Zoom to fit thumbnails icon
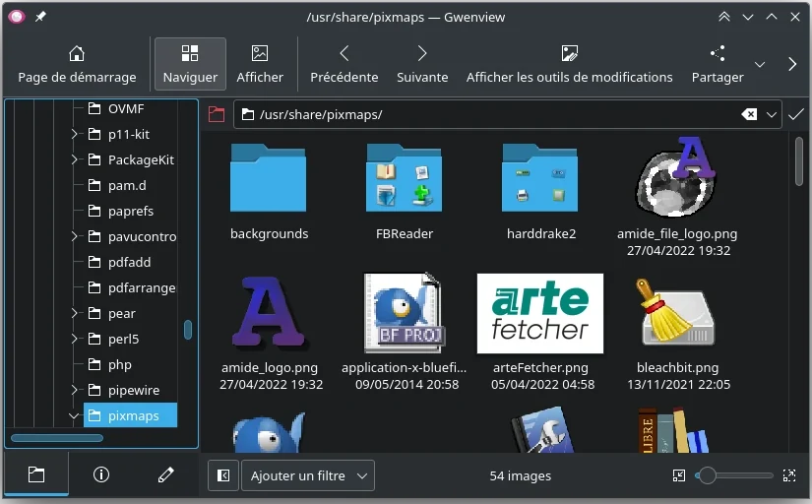 [678, 475]
